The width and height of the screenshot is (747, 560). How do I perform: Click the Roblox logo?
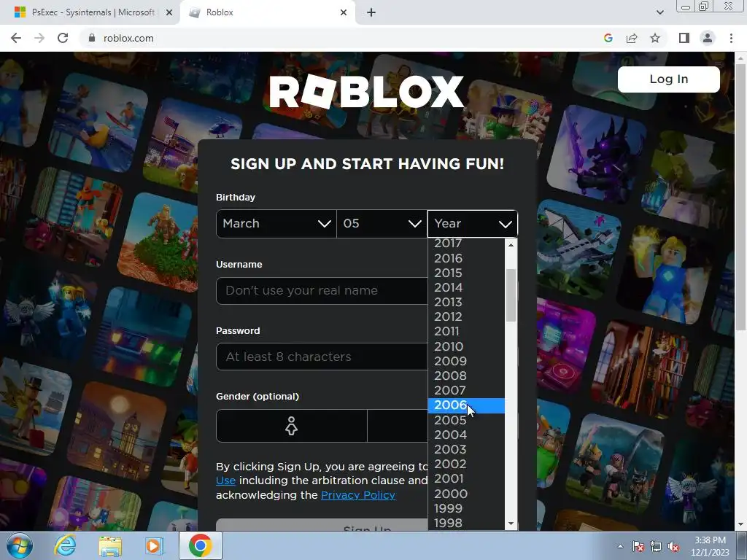click(x=367, y=91)
